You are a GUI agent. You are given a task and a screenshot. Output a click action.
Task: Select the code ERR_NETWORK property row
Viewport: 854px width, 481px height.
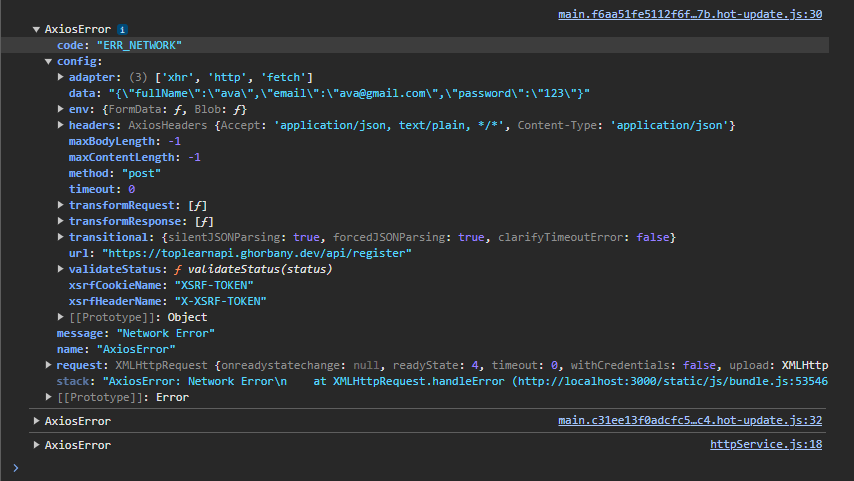click(415, 45)
